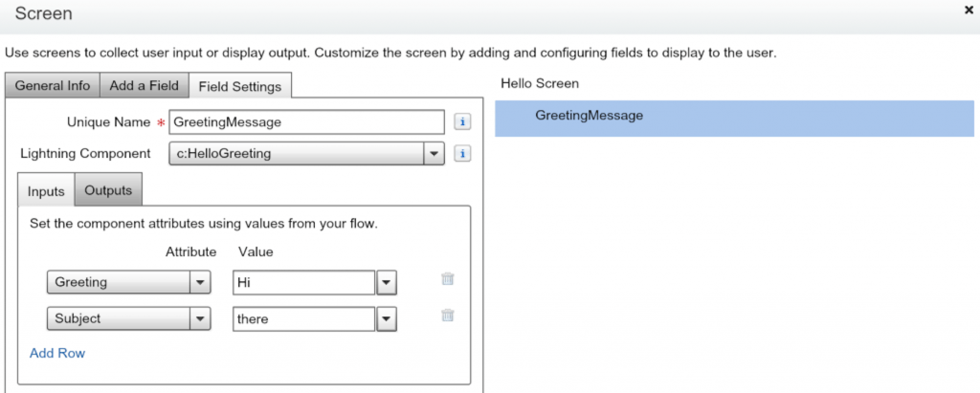Image resolution: width=980 pixels, height=393 pixels.
Task: Click the Greeting value field containing Hi
Action: pyautogui.click(x=303, y=283)
